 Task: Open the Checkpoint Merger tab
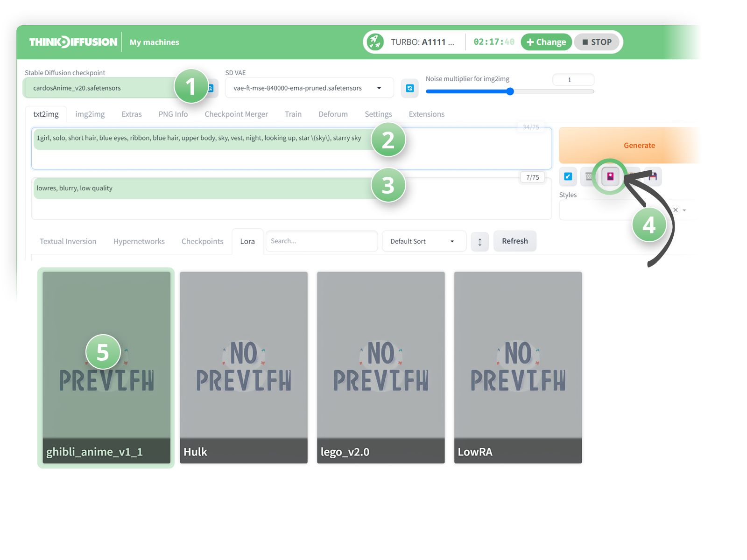[236, 114]
